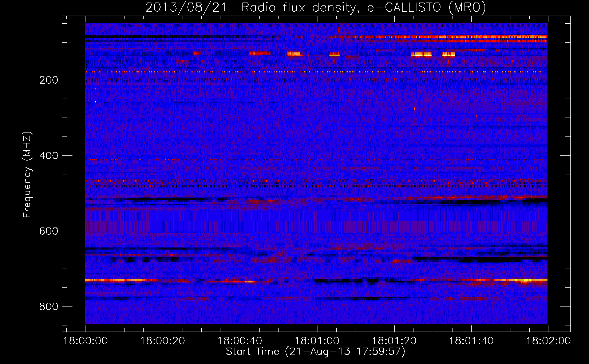Select the 18:00:40 time tick label
589x364 pixels.
coord(240,341)
